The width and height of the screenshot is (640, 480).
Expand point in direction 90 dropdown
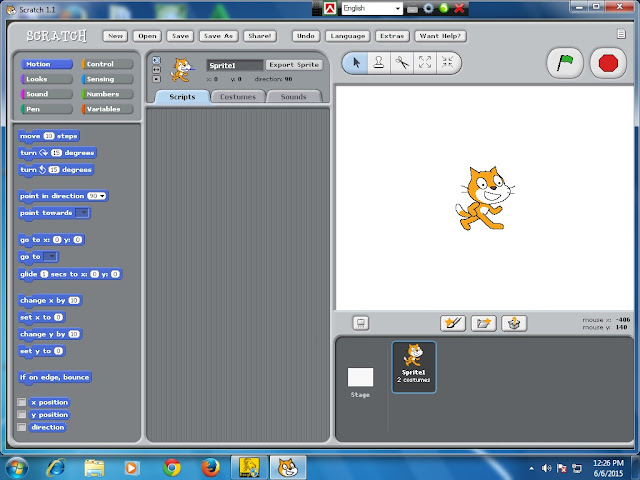click(x=102, y=196)
